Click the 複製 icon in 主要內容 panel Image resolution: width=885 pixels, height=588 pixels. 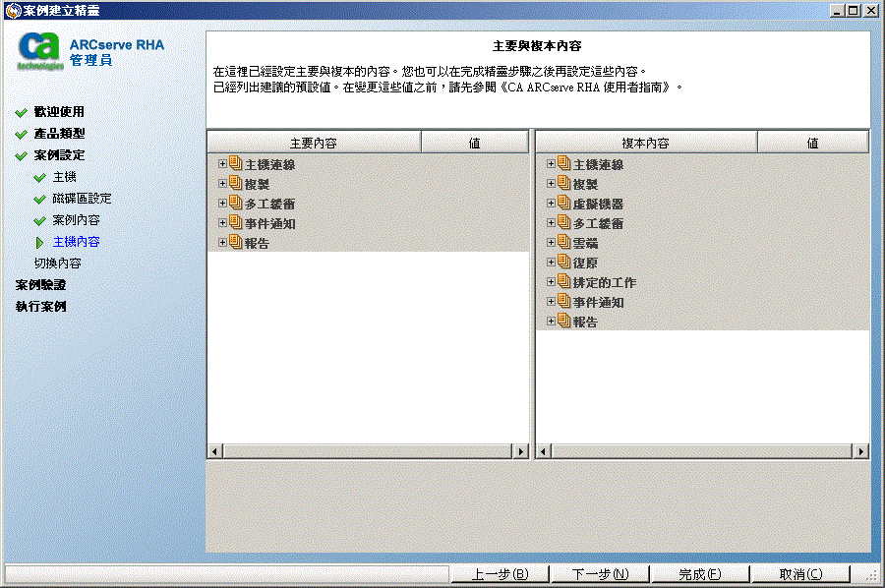[234, 184]
